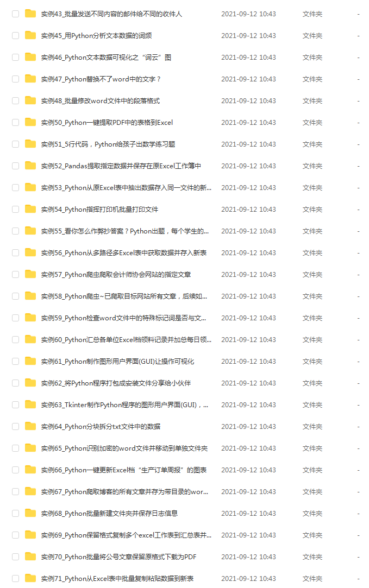Select folder icon beside 实例54 打印机 entry

coord(30,209)
